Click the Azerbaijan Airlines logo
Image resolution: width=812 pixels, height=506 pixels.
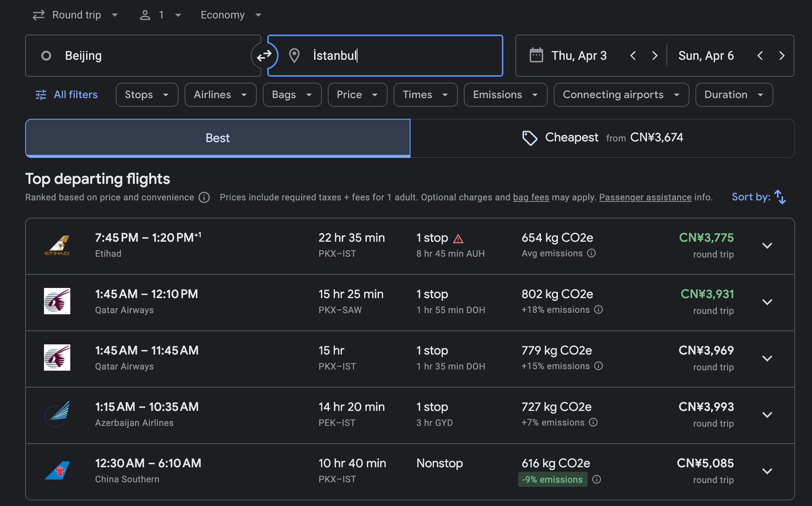click(x=57, y=414)
